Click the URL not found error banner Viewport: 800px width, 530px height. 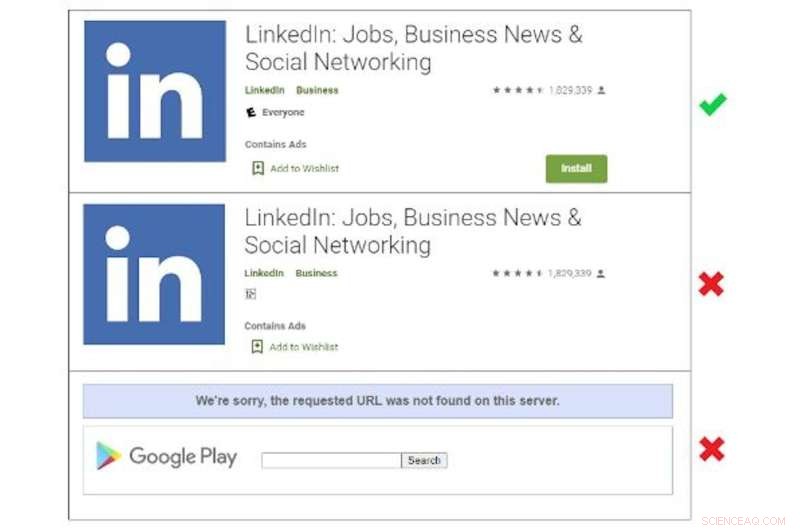(377, 401)
